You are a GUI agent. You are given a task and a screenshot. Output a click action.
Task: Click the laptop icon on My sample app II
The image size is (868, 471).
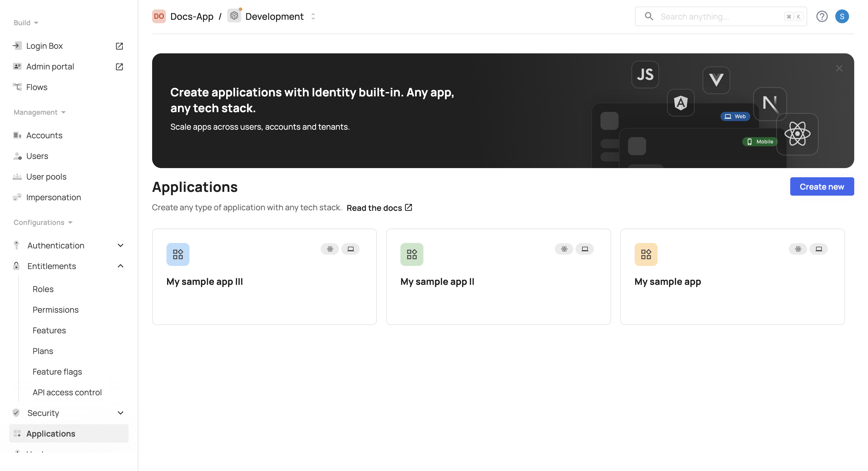click(x=585, y=249)
